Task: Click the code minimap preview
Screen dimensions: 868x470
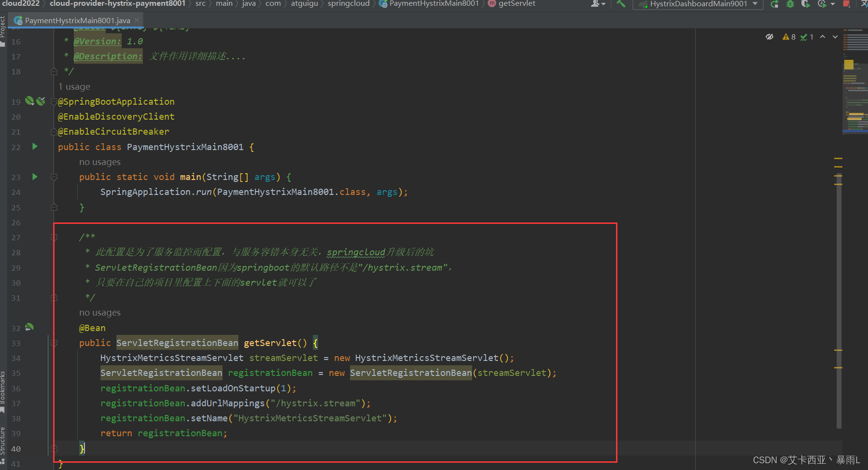Action: [x=855, y=81]
